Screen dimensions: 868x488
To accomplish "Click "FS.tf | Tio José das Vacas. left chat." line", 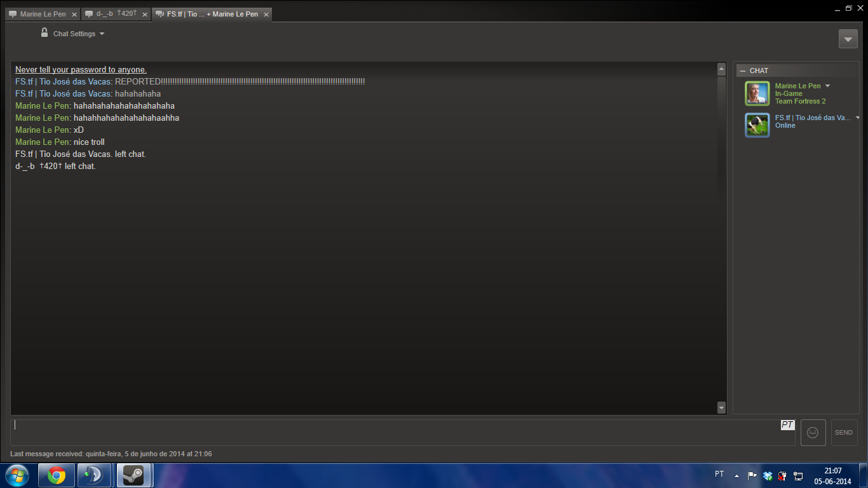I will click(x=81, y=154).
